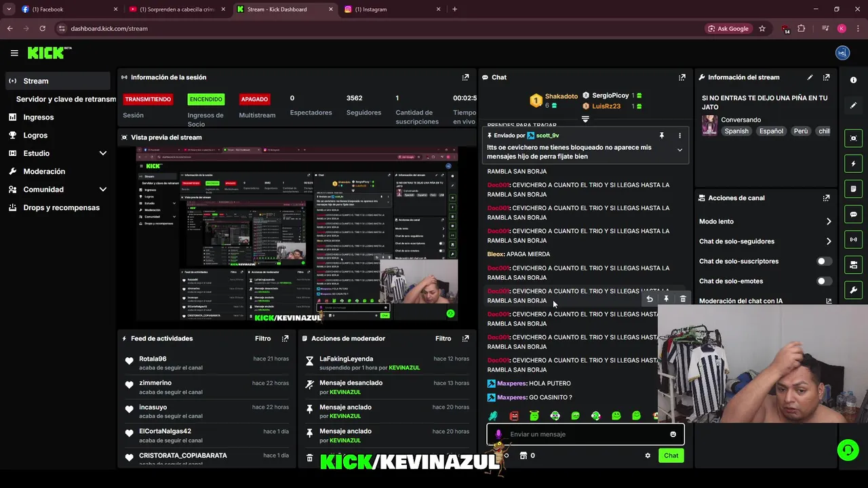Screen dimensions: 868x488
Task: Open the emoji picker in message box
Action: [x=673, y=434]
